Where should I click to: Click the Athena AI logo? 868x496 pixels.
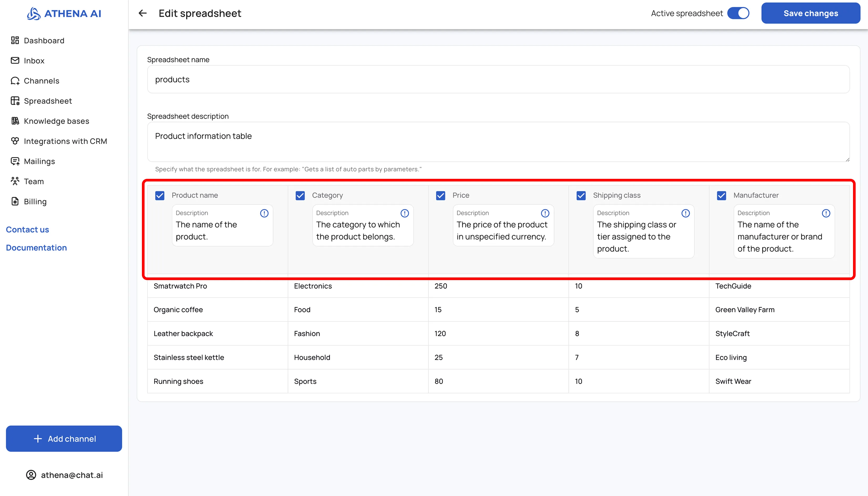[x=64, y=14]
